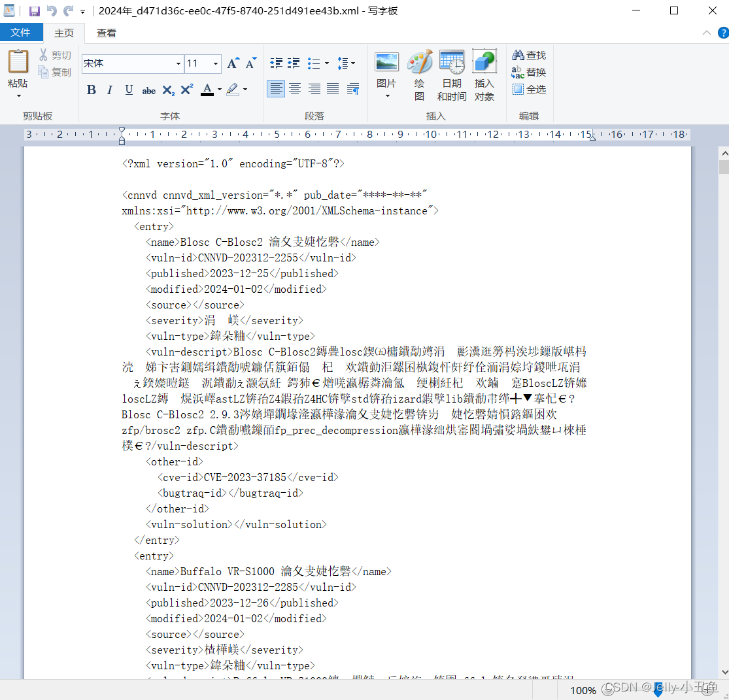Image resolution: width=729 pixels, height=700 pixels.
Task: Toggle superscript formatting
Action: click(187, 90)
